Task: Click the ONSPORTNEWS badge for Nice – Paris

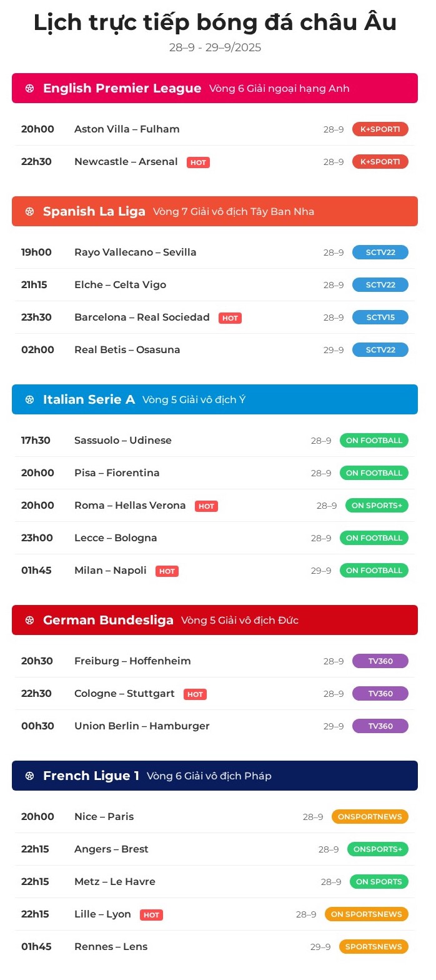Action: pos(370,817)
